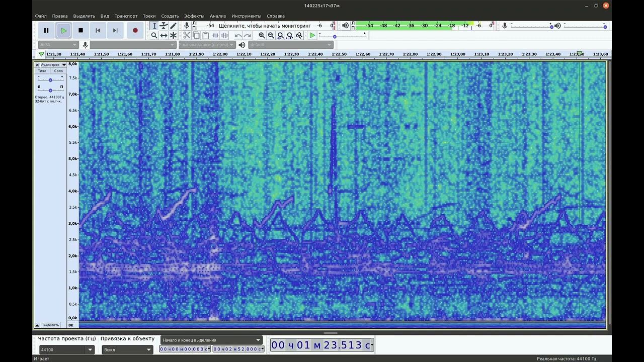Click the Paste clipboard icon

tap(205, 35)
